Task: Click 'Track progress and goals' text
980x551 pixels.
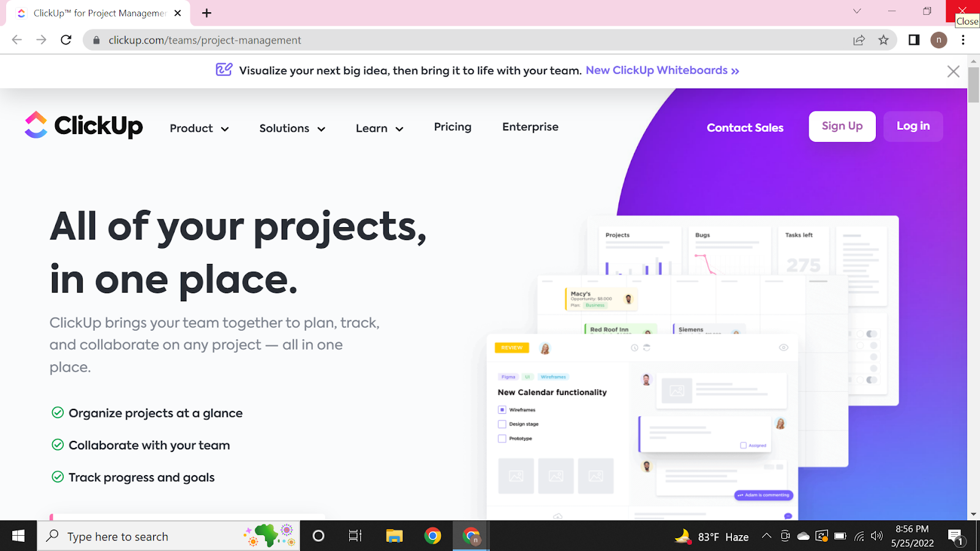Action: 141,478
